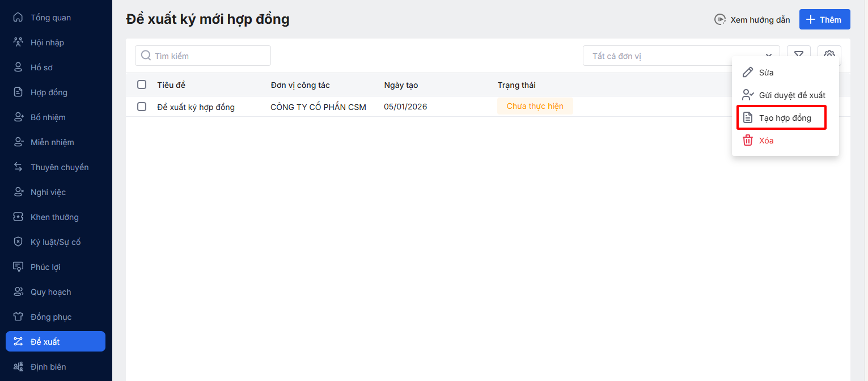Open Khen thưởng from the sidebar
The image size is (868, 381).
tap(54, 217)
